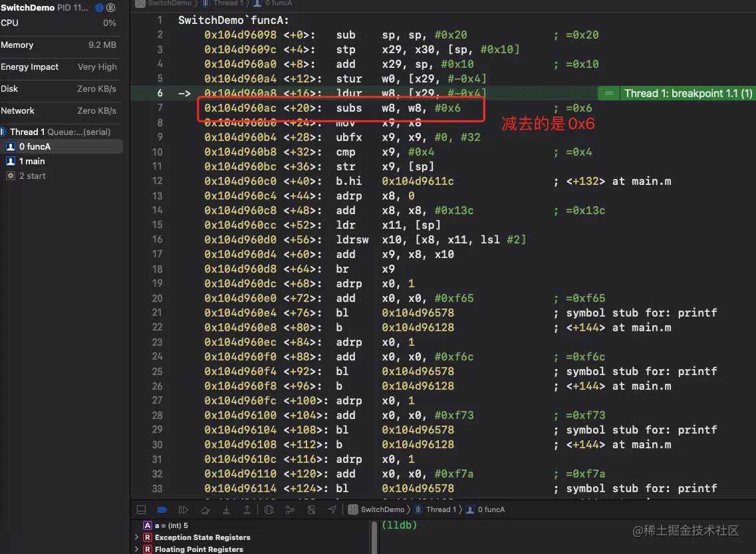Click the Simulate Location arrow icon

[332, 509]
